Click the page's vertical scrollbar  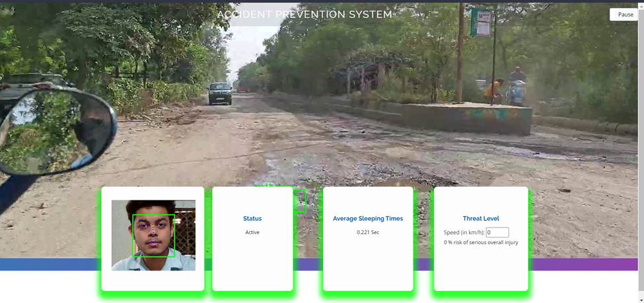pyautogui.click(x=641, y=152)
